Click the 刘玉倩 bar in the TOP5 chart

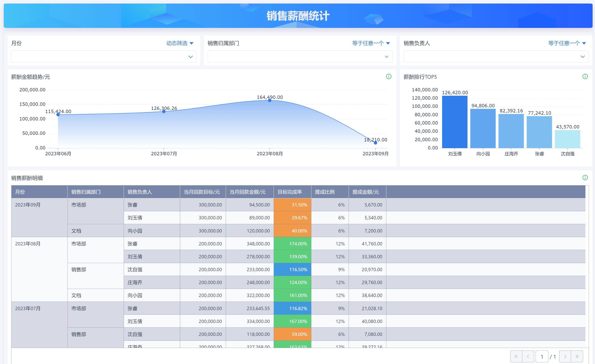(454, 122)
